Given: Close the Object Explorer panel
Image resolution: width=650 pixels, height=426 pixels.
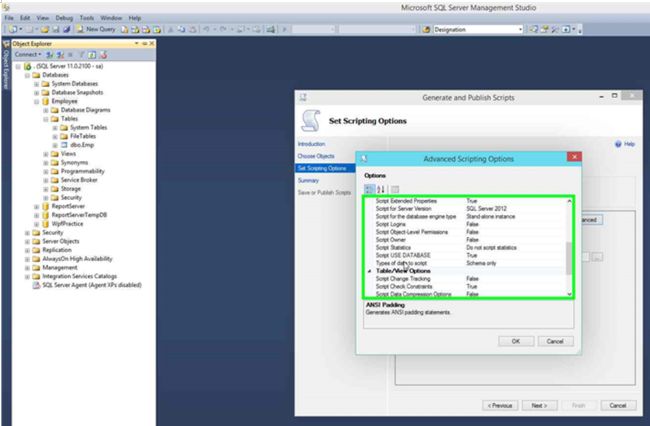Looking at the screenshot, I should [152, 44].
